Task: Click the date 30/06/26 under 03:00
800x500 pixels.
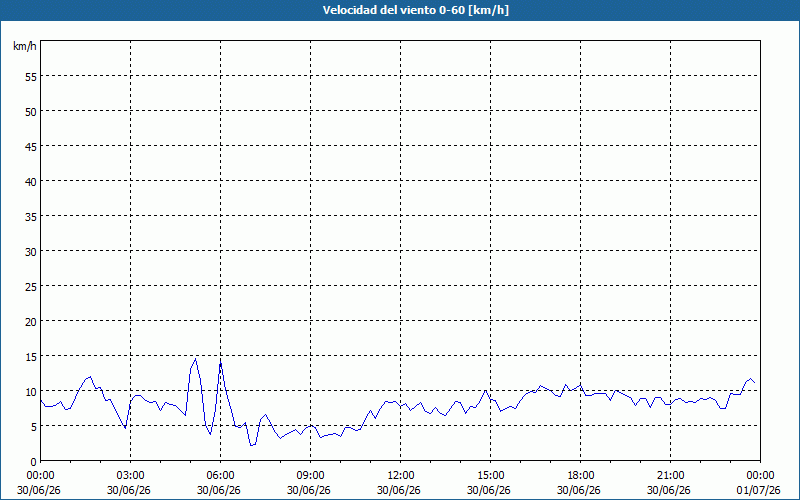Action: (129, 490)
